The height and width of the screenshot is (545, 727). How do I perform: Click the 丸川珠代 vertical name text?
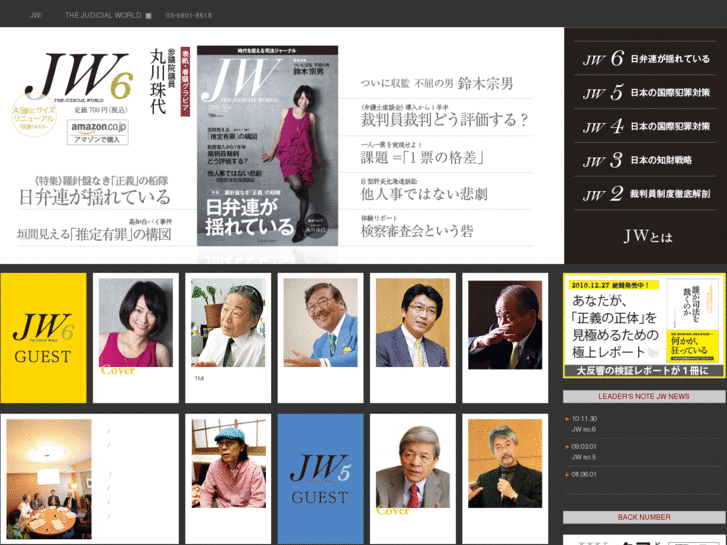tap(158, 81)
